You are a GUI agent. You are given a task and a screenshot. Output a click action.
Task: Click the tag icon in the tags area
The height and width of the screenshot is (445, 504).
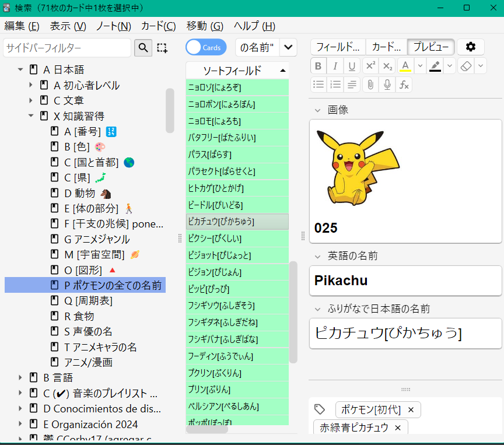click(x=320, y=409)
